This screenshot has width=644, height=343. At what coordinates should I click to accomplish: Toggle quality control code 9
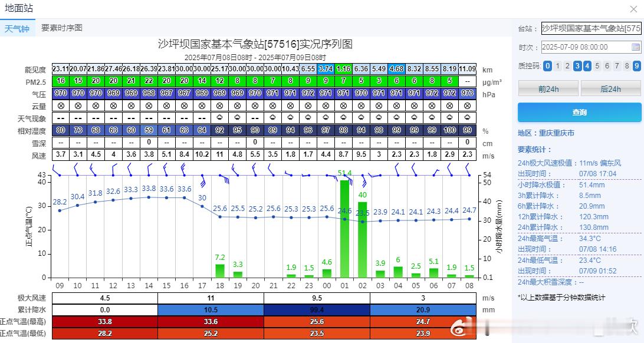point(636,65)
